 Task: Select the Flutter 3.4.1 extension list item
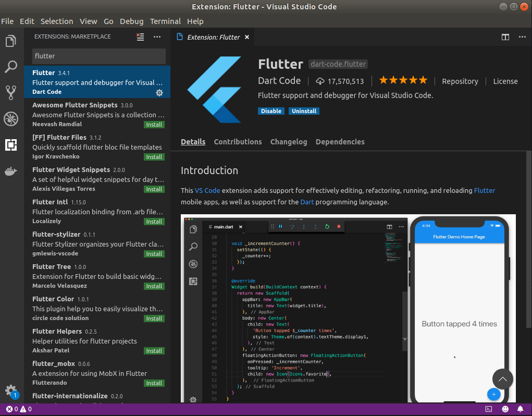[x=97, y=82]
